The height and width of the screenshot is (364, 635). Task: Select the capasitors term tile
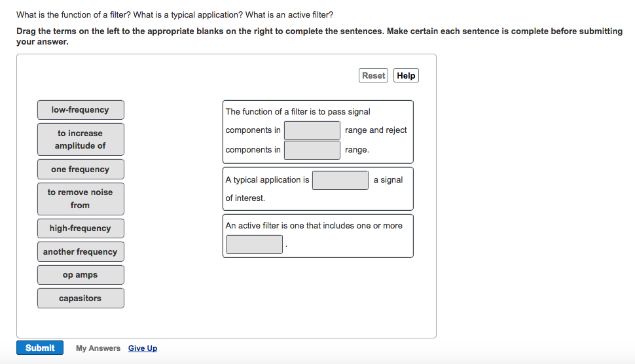tap(81, 299)
